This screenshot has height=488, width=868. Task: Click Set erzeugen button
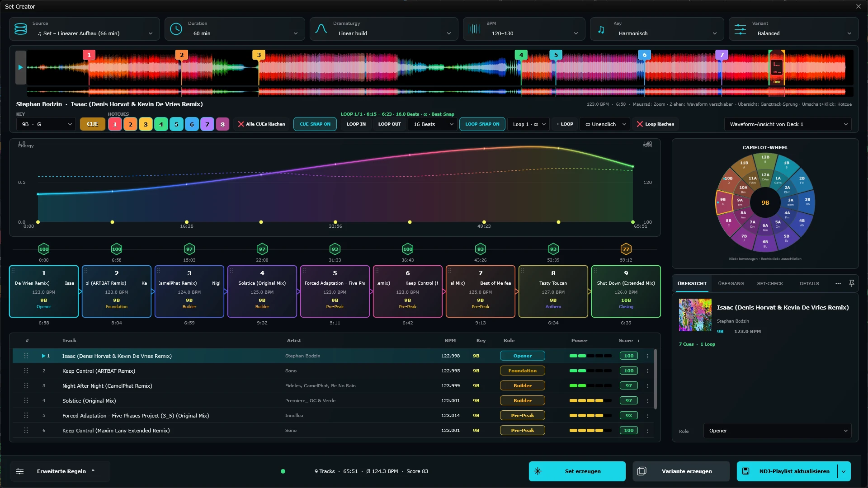click(x=577, y=471)
